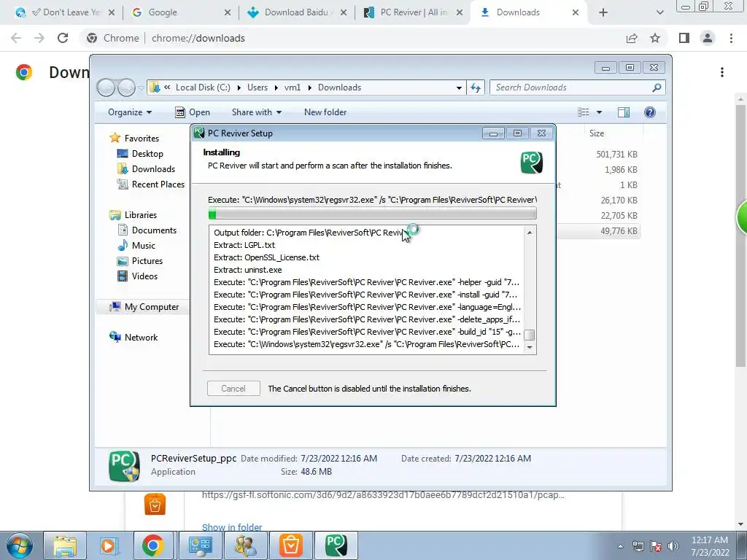747x560 pixels.
Task: Select the 'Extract: LGPL.txt' log line
Action: coord(244,245)
